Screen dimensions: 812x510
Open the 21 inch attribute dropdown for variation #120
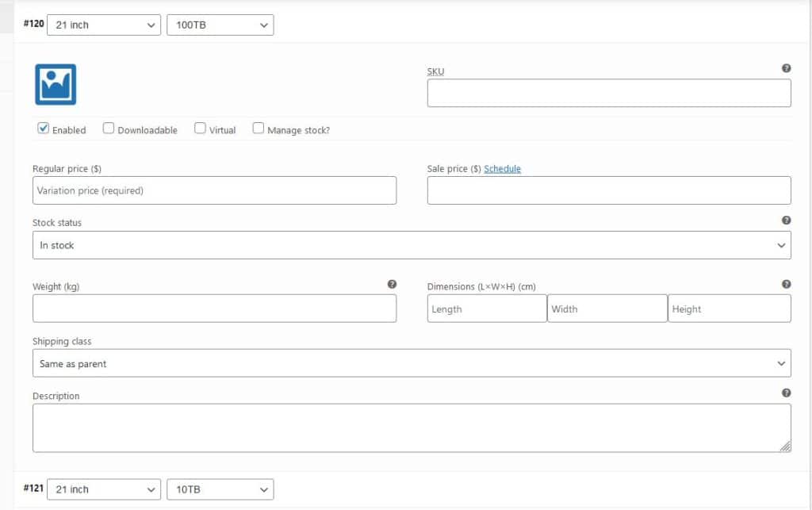point(104,25)
